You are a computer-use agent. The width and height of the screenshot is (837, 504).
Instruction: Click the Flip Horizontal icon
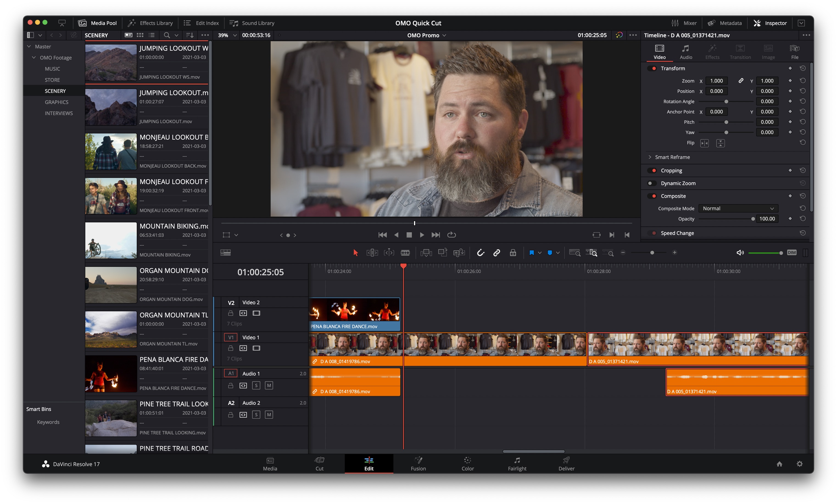click(x=705, y=143)
